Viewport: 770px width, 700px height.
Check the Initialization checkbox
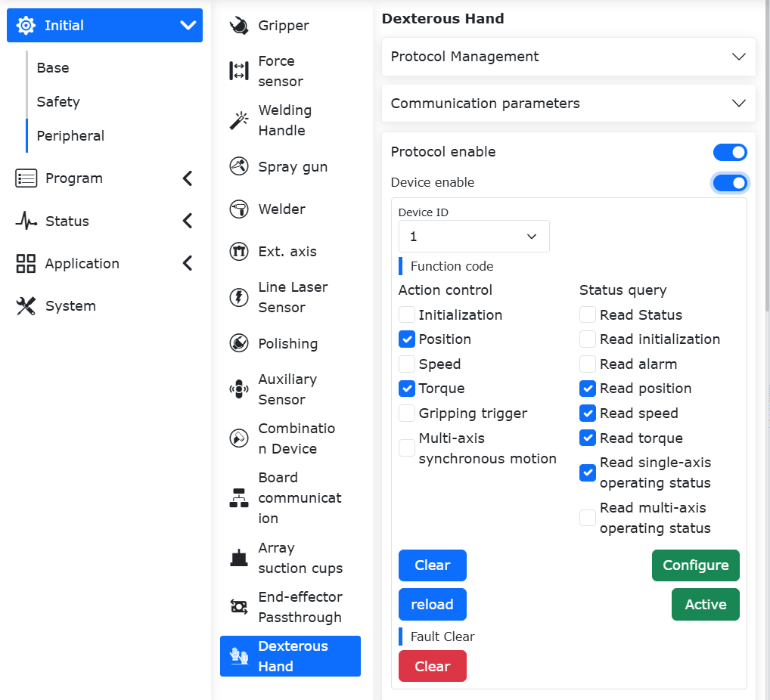[407, 314]
